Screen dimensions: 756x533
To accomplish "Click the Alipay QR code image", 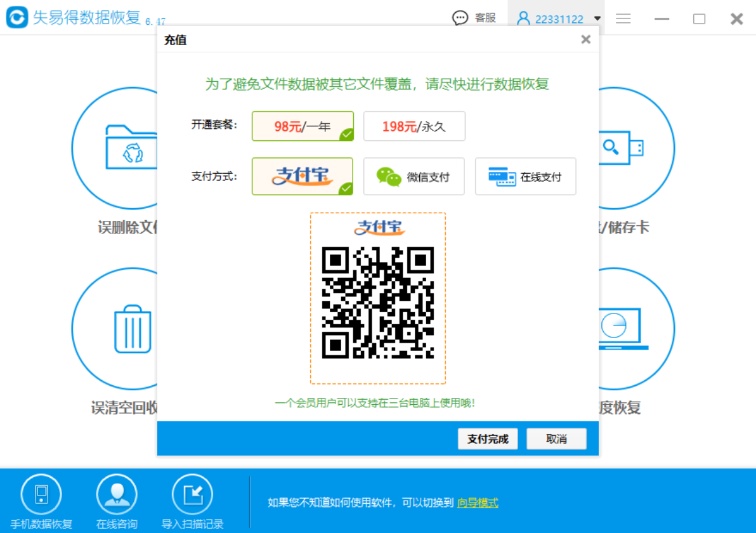I will (378, 303).
